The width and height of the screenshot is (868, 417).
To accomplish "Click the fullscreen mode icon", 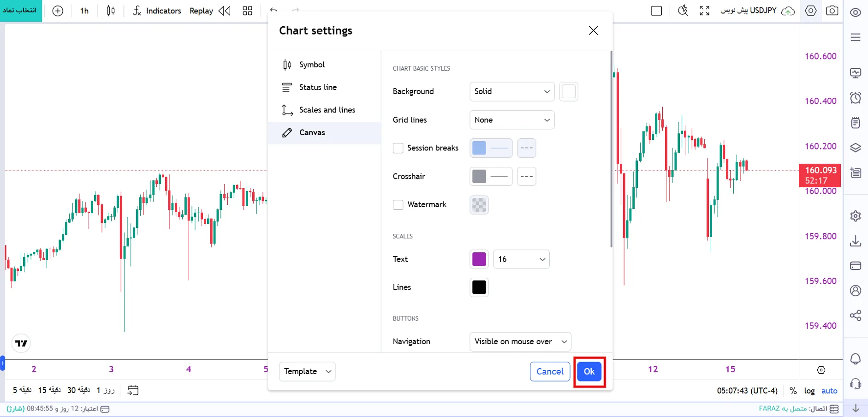I will click(x=704, y=11).
